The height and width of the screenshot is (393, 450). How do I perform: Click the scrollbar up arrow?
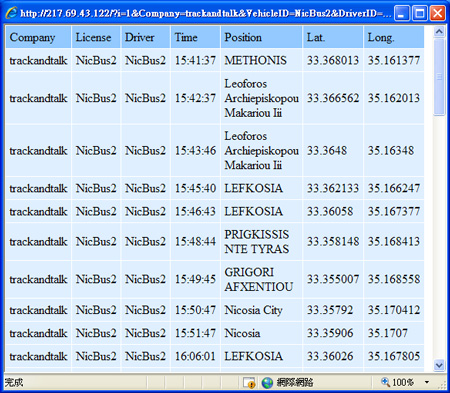tap(439, 32)
